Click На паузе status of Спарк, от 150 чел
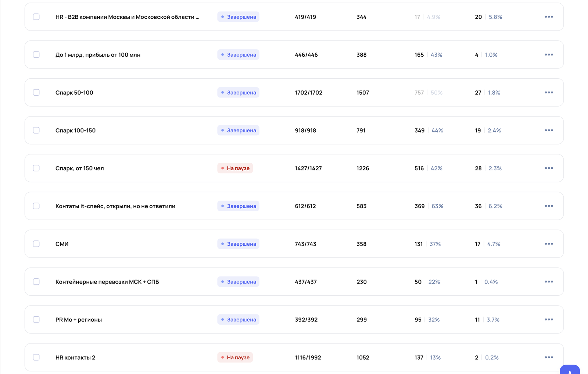The height and width of the screenshot is (374, 588). [235, 168]
